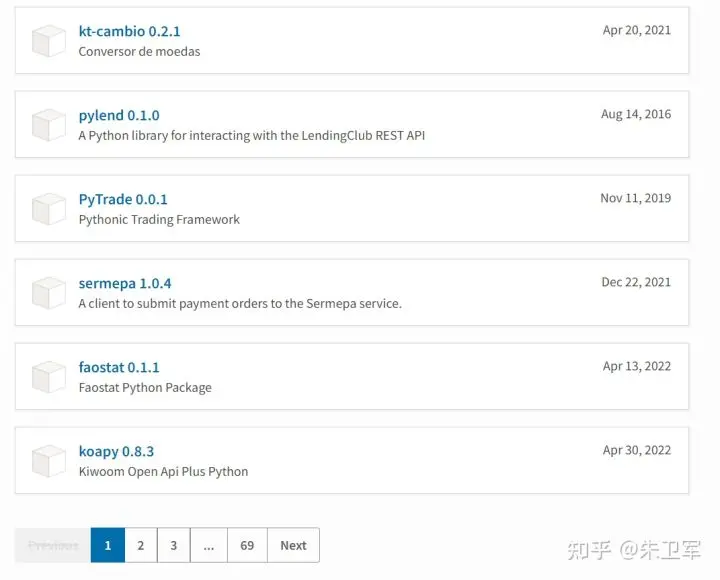Click the PyTrade package cube icon

coord(48,209)
